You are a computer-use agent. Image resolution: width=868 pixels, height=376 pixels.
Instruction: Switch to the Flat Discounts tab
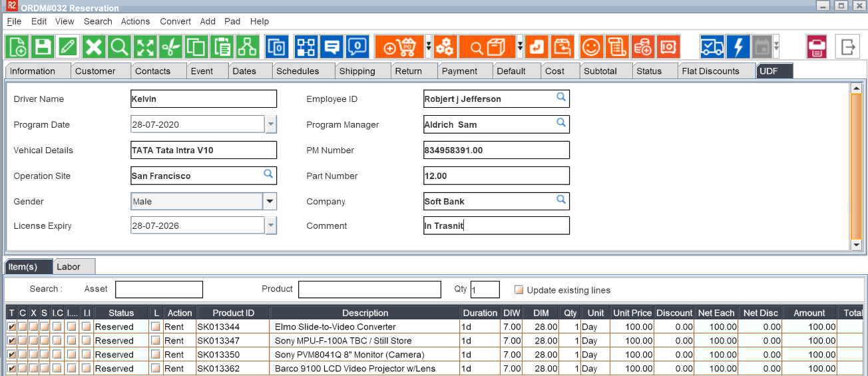pyautogui.click(x=710, y=71)
